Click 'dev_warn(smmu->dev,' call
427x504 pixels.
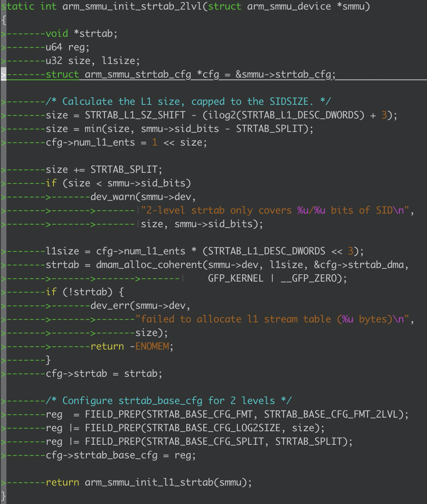click(144, 197)
